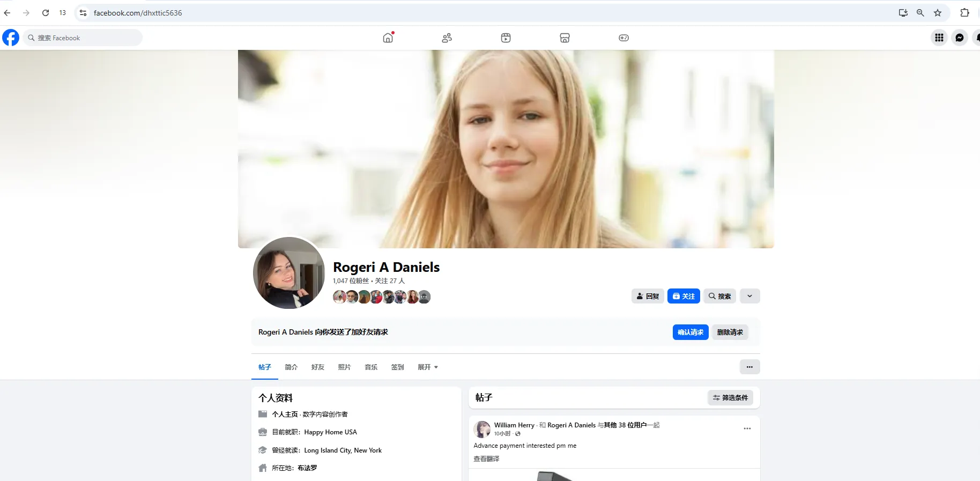Expand the profile actions chevron dropdown

click(750, 296)
